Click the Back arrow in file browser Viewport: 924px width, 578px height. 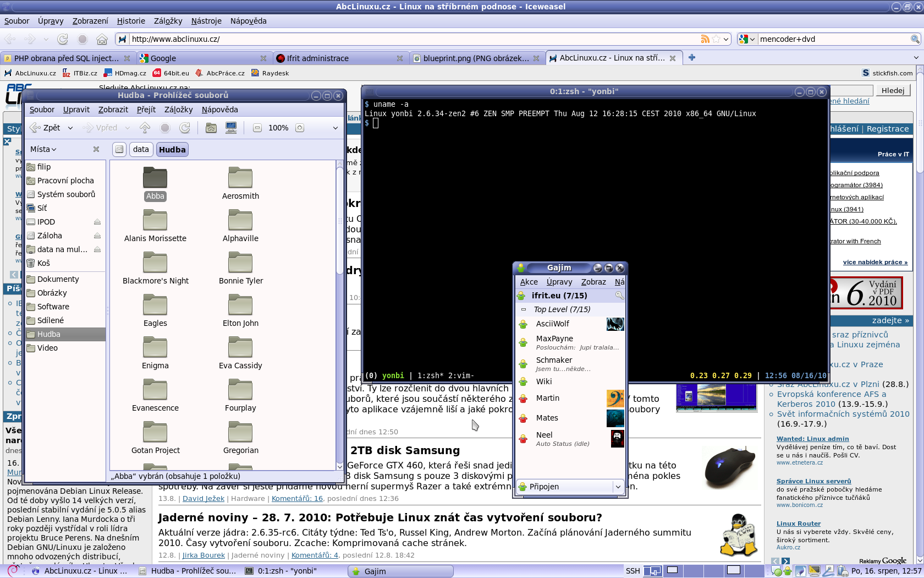click(45, 128)
